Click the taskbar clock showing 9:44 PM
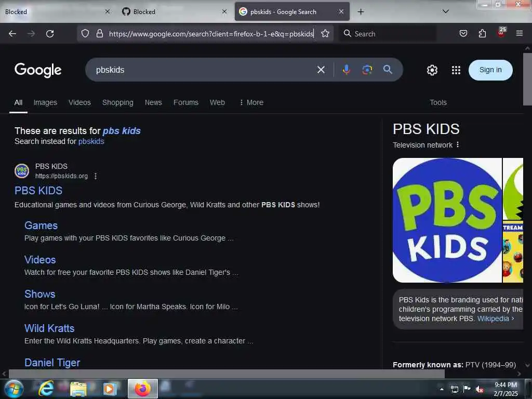The width and height of the screenshot is (532, 399). (506, 389)
